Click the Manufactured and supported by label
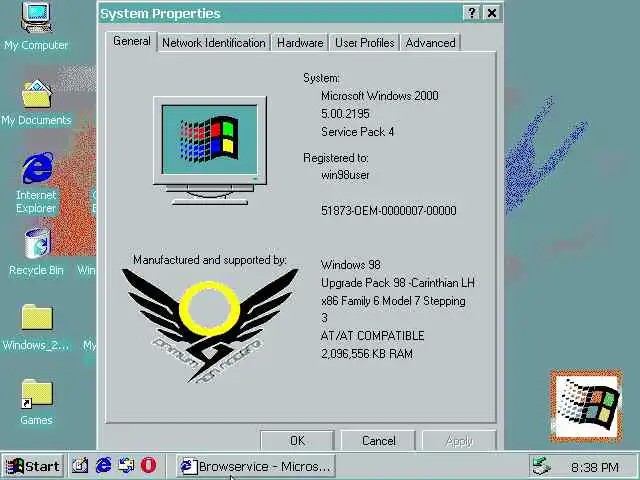Viewport: 640px width, 480px height. (x=210, y=260)
